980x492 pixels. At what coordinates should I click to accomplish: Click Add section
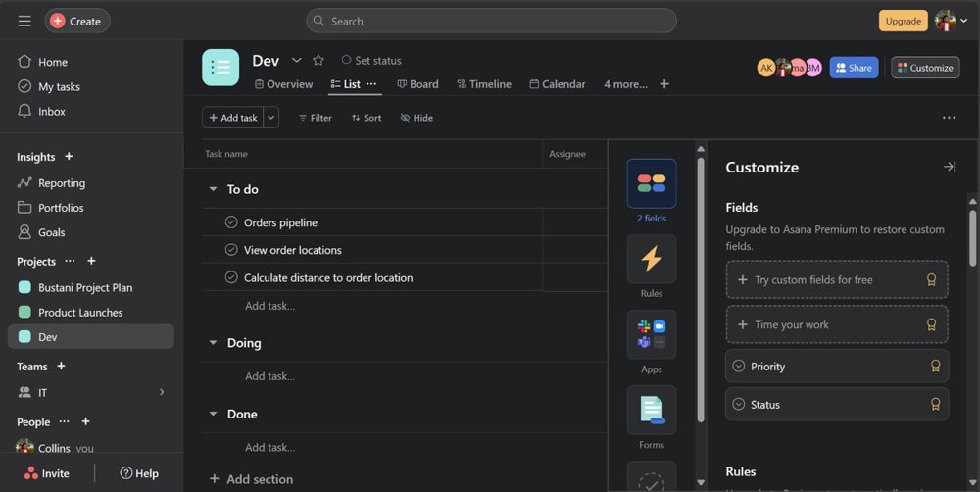point(251,479)
